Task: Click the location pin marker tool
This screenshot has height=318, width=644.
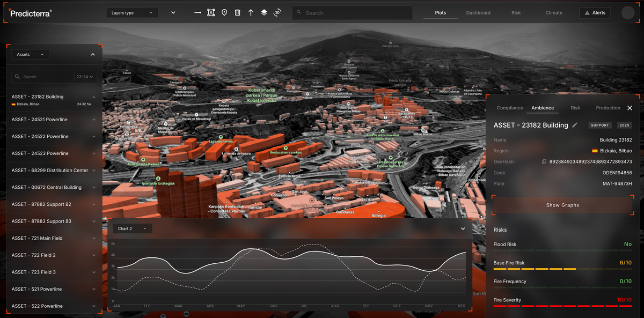Action: click(224, 12)
